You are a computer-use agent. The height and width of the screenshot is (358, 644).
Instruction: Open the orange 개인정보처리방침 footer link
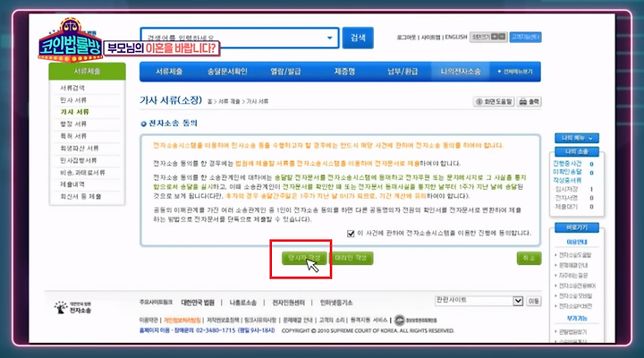pyautogui.click(x=182, y=320)
